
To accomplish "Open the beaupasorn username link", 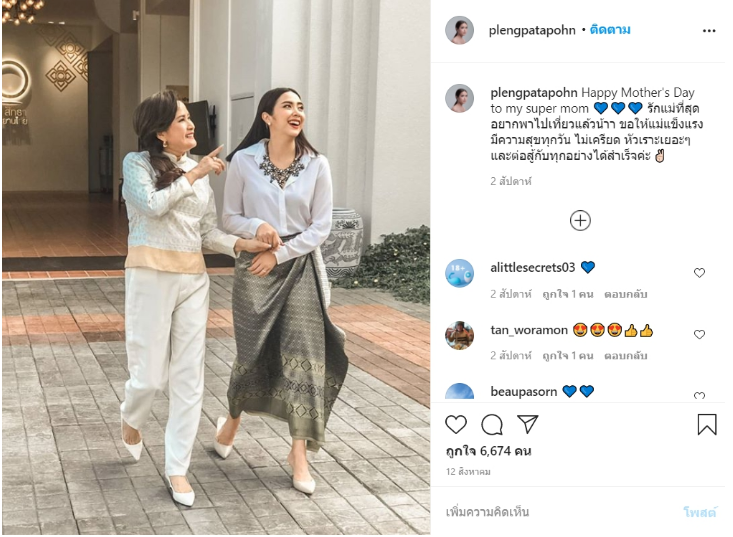I will pos(524,392).
